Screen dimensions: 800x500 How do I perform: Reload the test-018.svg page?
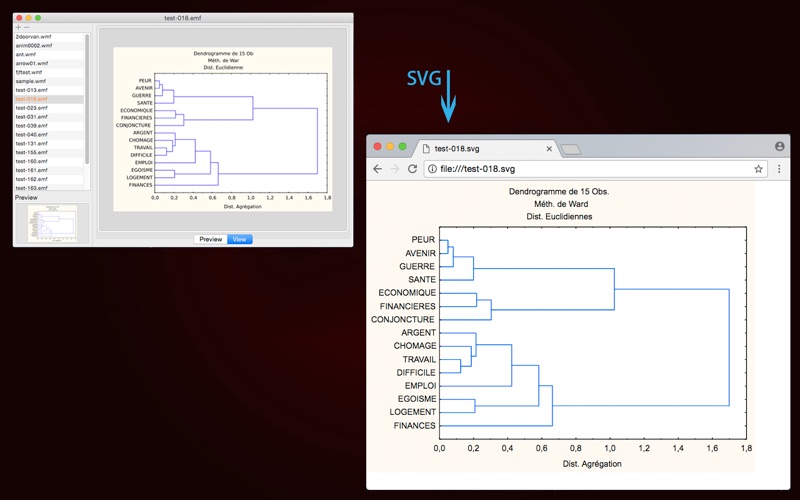point(412,169)
